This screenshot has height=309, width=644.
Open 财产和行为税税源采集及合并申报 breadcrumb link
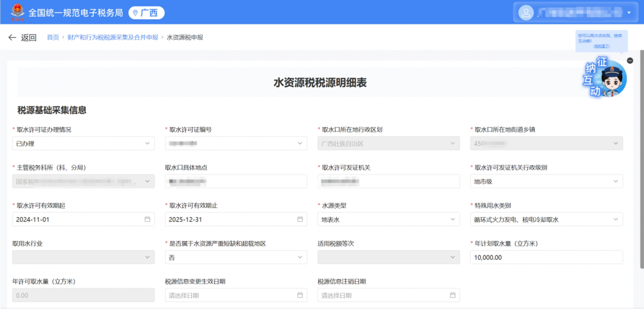tap(113, 38)
